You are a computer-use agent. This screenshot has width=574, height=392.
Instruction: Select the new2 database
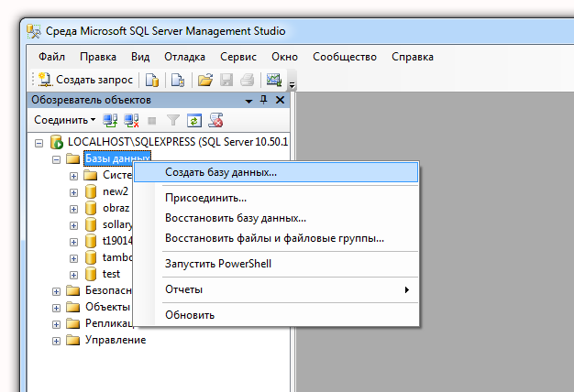click(x=116, y=191)
